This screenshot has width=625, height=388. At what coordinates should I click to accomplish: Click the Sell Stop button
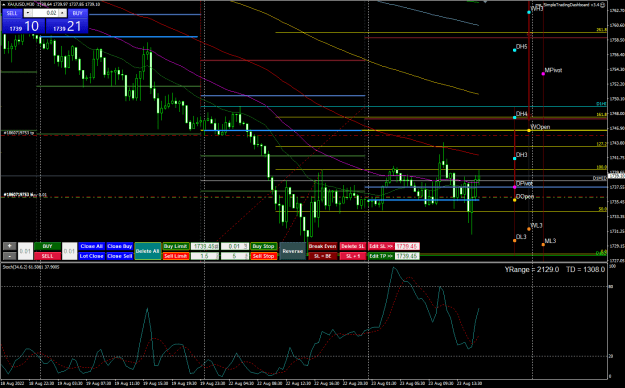point(264,256)
